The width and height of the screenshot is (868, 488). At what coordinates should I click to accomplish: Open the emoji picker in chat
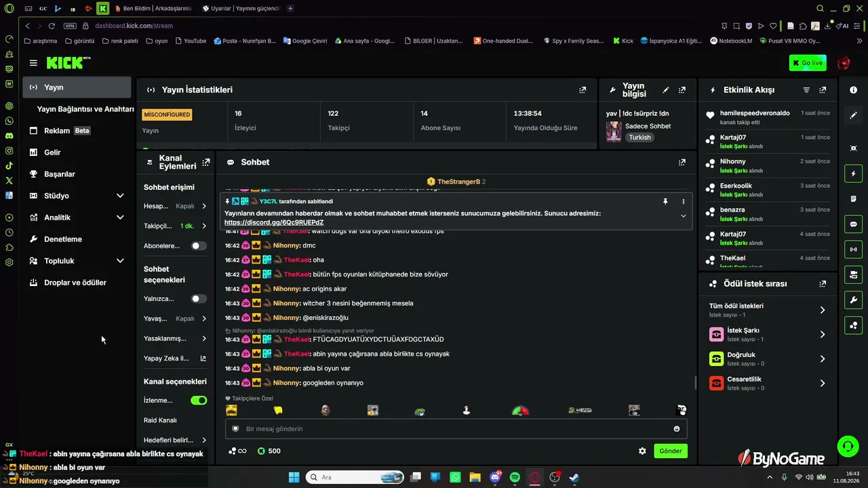[x=677, y=428]
